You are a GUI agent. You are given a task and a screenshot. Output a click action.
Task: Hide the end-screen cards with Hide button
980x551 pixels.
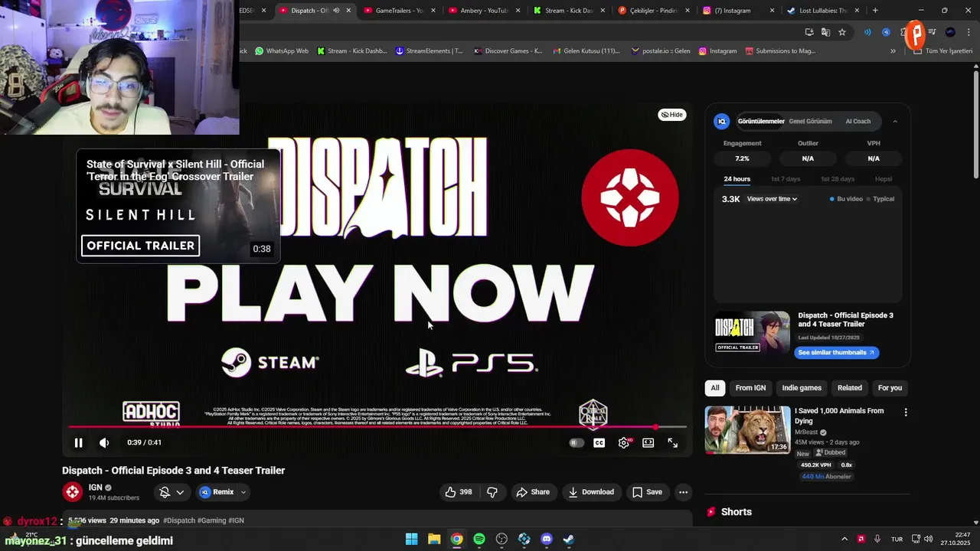point(672,115)
